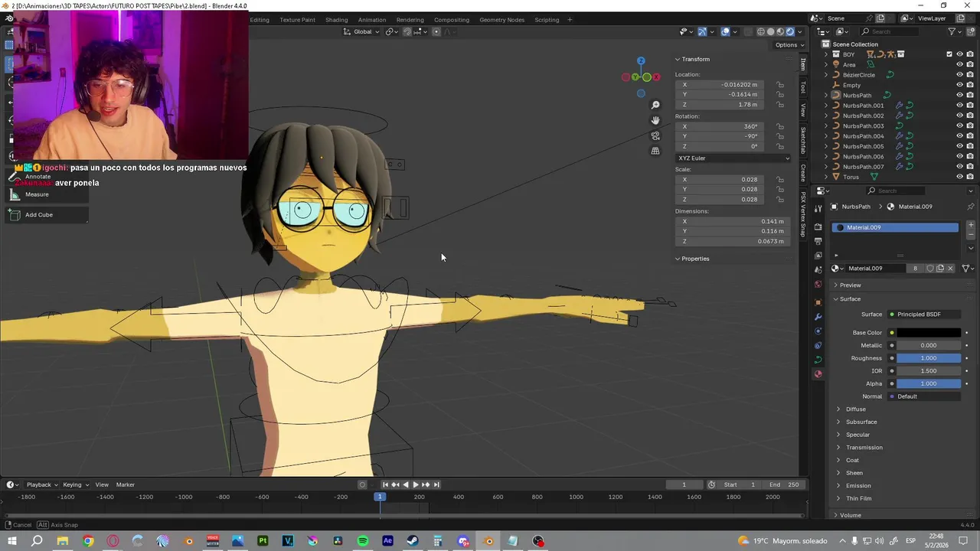Screen dimensions: 980x551
Task: Open Spotify from the taskbar
Action: pos(363,541)
